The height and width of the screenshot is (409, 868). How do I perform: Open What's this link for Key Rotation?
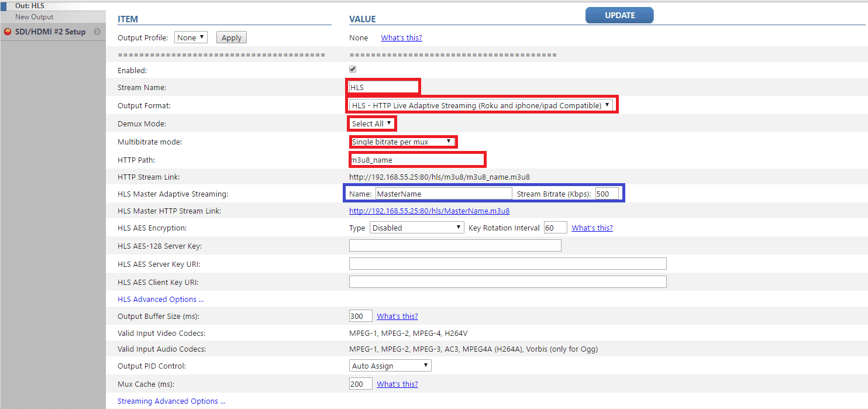tap(592, 228)
